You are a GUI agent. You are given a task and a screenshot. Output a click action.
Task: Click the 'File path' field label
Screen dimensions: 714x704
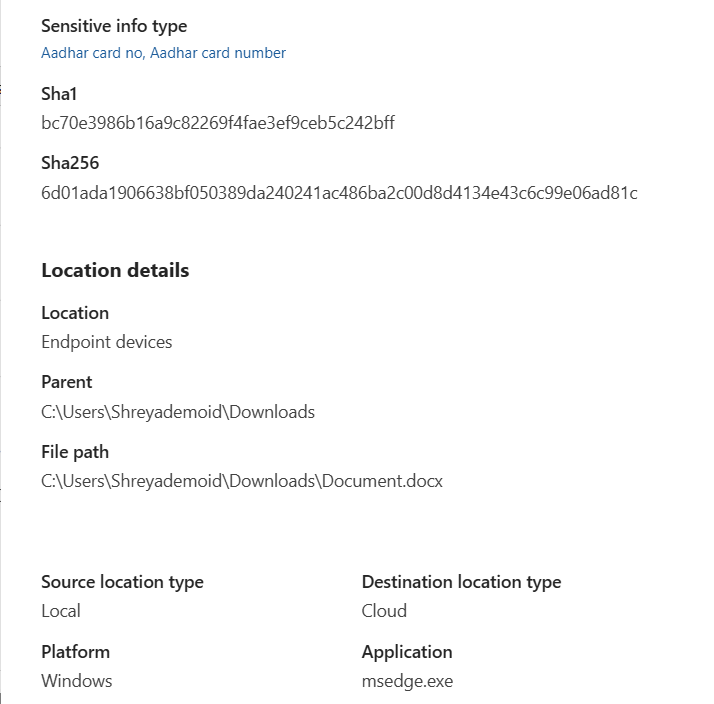pyautogui.click(x=75, y=452)
